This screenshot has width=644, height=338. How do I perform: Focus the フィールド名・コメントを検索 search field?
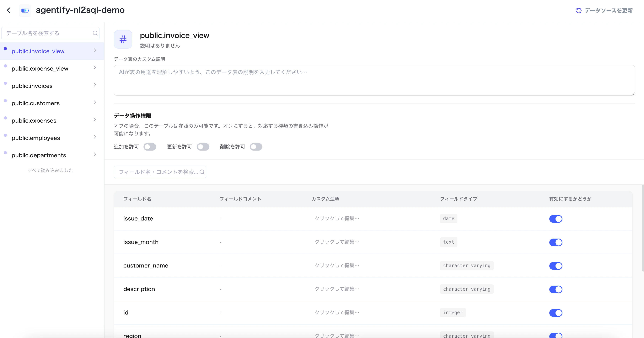point(160,172)
